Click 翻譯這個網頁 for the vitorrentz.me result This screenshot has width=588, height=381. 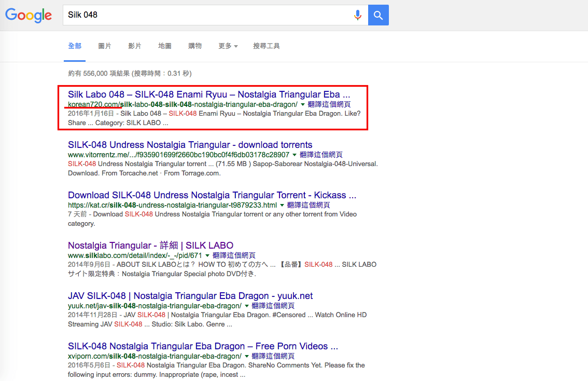point(321,155)
